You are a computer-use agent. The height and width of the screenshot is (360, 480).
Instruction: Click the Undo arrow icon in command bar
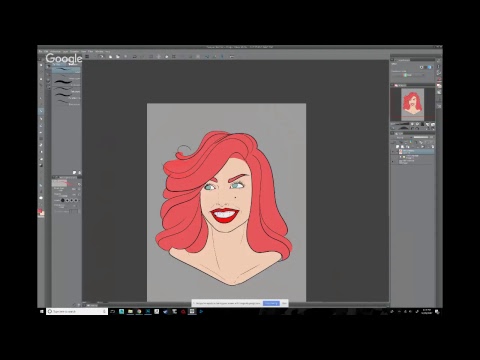135,56
